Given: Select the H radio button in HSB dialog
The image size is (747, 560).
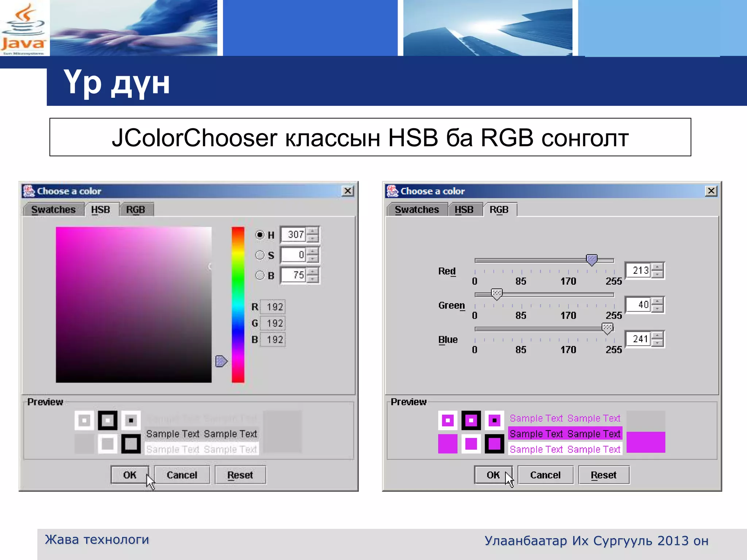Looking at the screenshot, I should coord(260,235).
